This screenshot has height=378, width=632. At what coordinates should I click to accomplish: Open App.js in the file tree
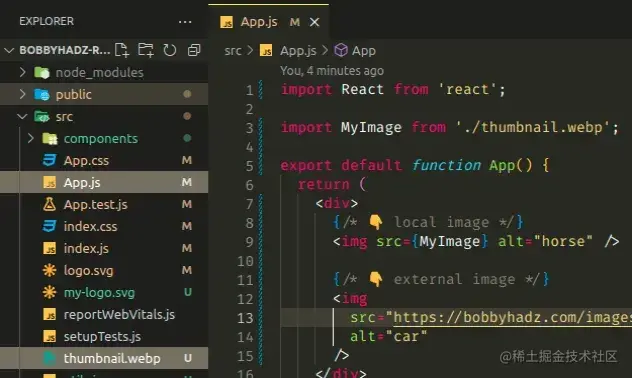(104, 183)
